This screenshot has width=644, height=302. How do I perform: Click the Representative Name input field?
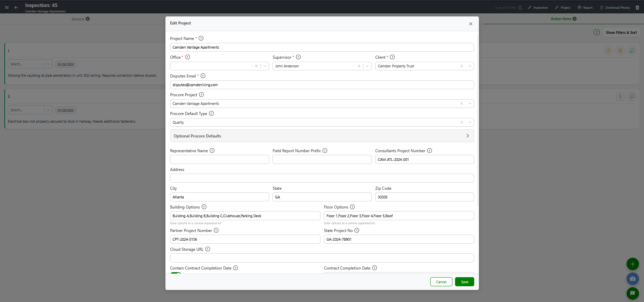click(219, 160)
